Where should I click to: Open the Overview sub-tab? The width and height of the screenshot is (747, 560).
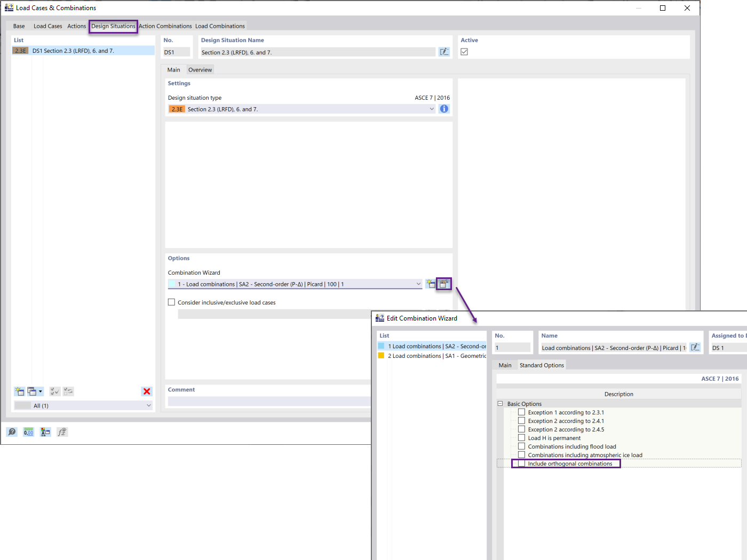tap(200, 70)
